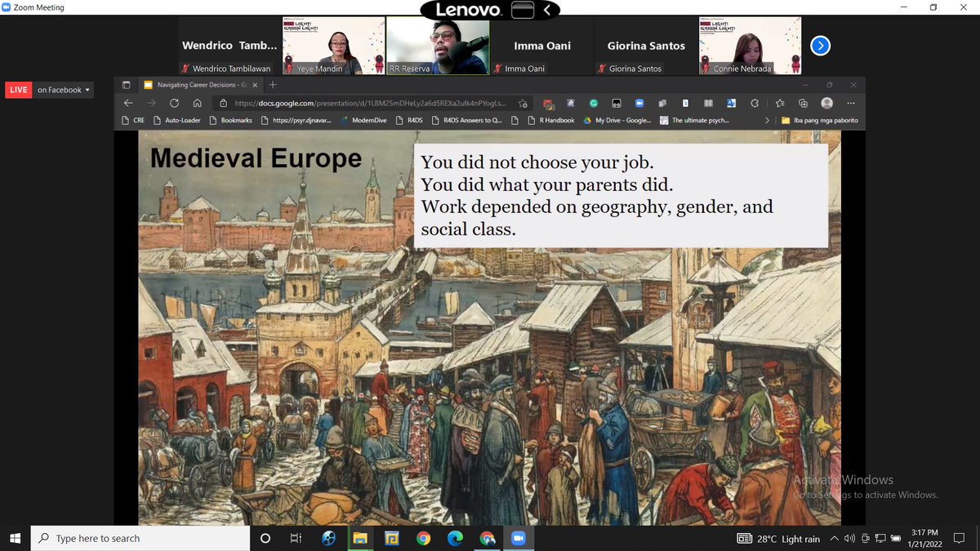980x551 pixels.
Task: Open the Grammarly extension icon
Action: pyautogui.click(x=594, y=104)
